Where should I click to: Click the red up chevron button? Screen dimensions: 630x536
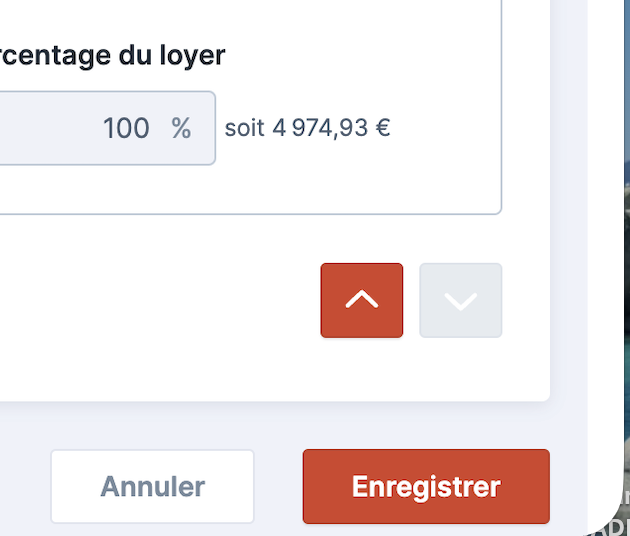tap(361, 300)
